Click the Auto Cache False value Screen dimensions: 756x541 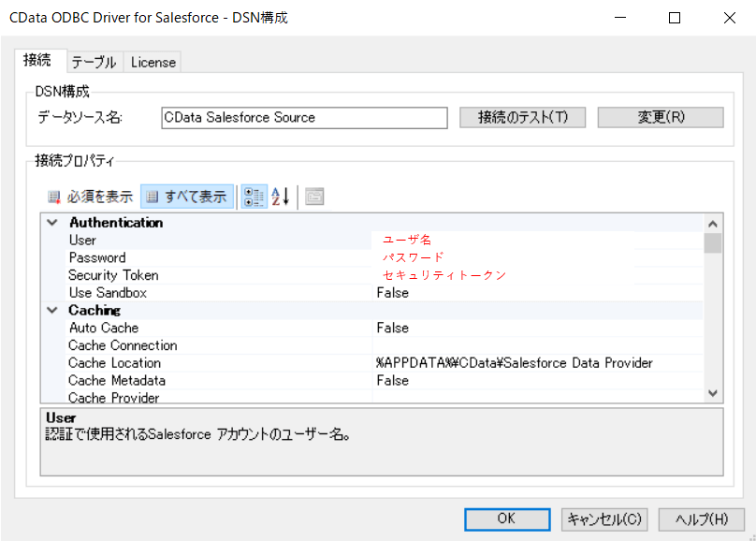coord(537,328)
